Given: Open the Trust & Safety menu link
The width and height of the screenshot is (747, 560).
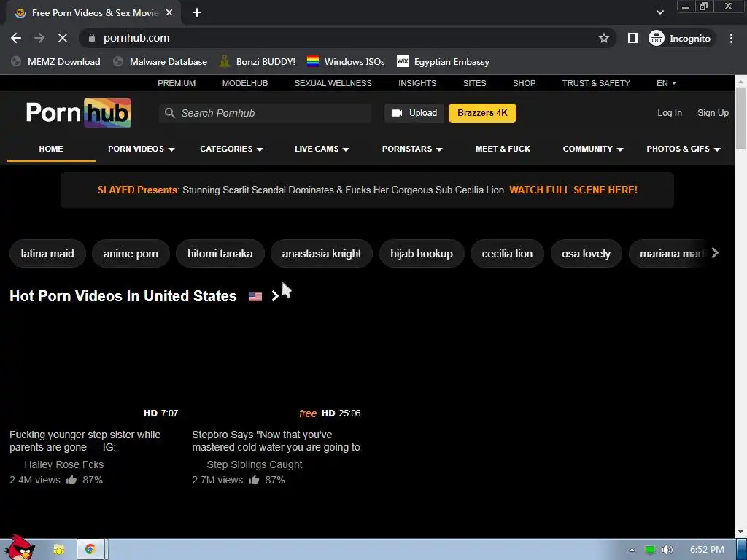Looking at the screenshot, I should [x=596, y=83].
